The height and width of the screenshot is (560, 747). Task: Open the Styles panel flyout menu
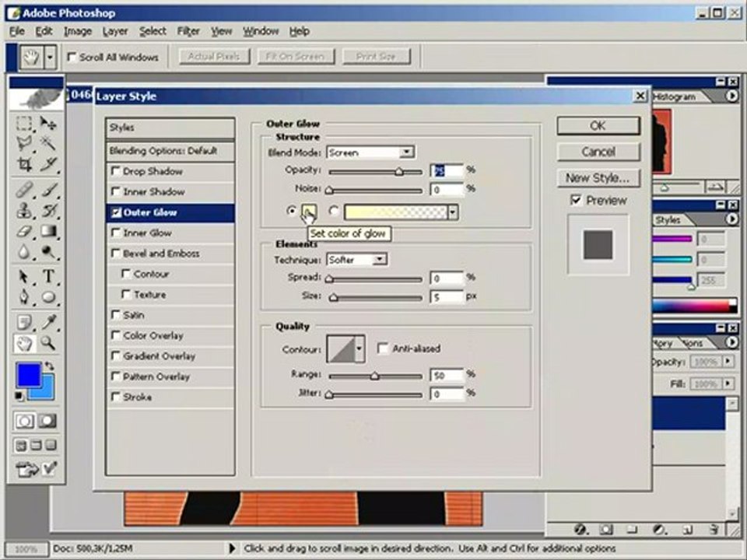tap(731, 219)
